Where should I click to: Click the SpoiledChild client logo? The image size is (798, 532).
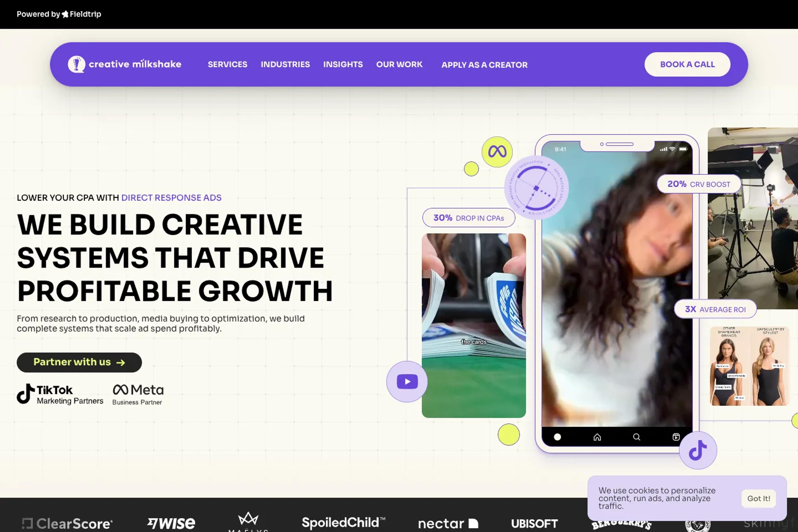(343, 523)
